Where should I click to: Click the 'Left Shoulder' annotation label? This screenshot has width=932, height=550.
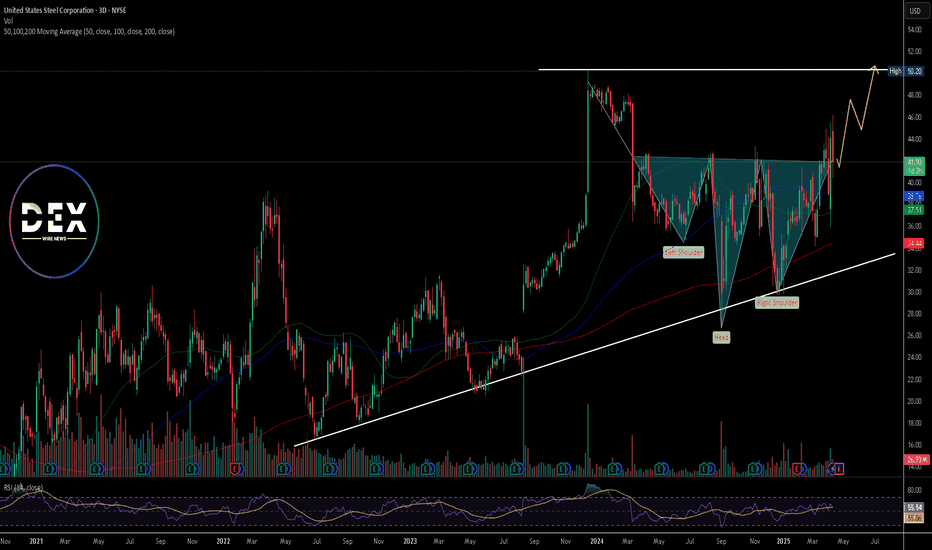click(x=684, y=252)
